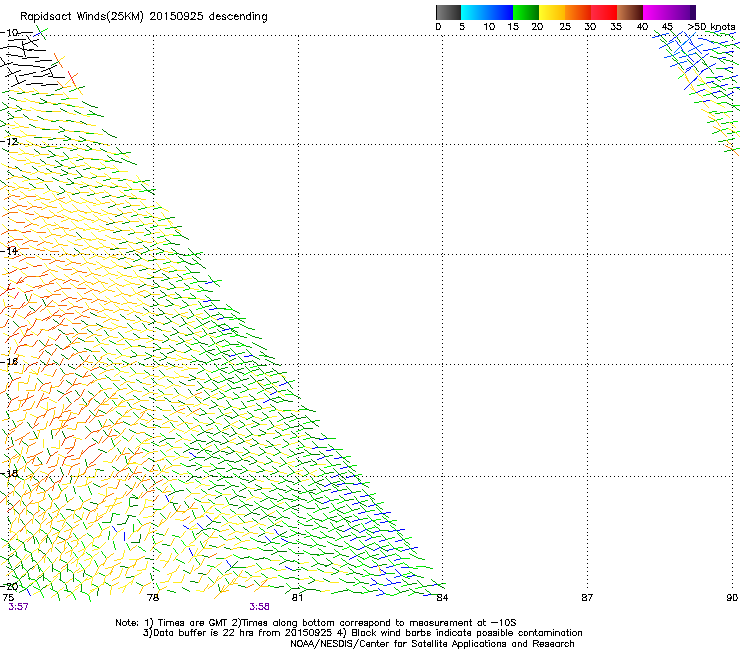Screen dimensions: 740x650
Task: Click the '-16' latitude axis label
Action: point(9,362)
